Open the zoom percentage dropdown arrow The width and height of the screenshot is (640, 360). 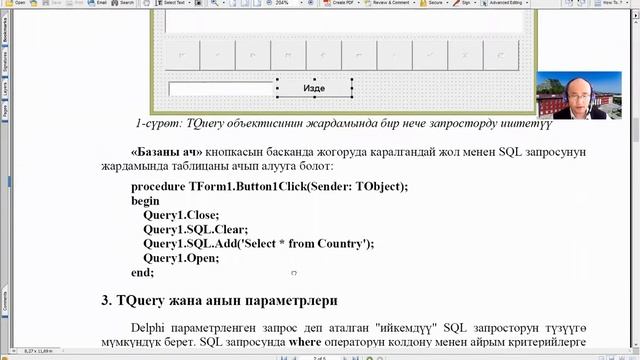click(x=301, y=2)
